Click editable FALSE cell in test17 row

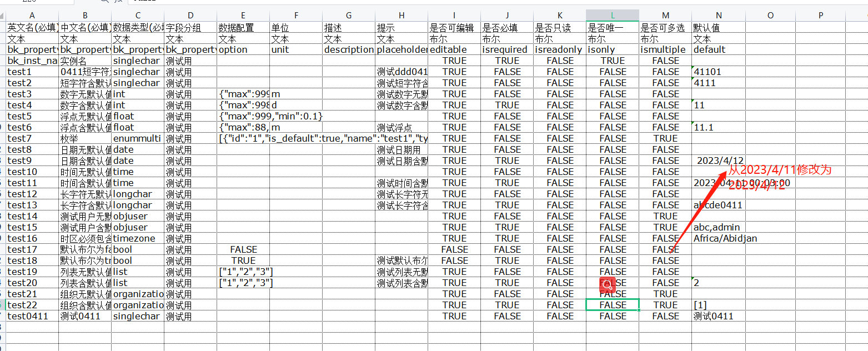click(x=454, y=249)
